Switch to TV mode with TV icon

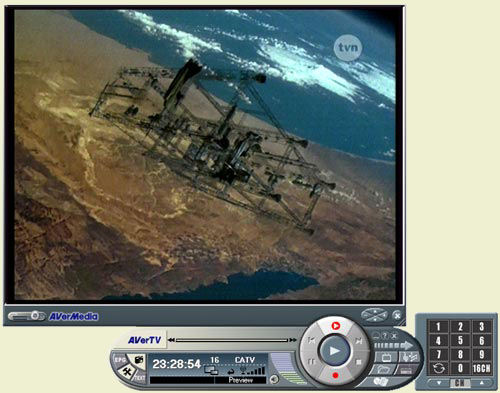click(386, 358)
